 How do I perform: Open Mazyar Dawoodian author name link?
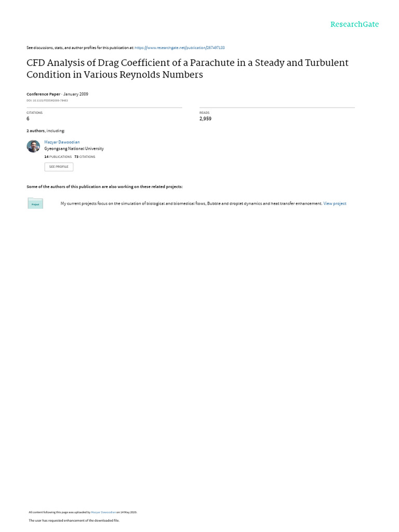[62, 142]
